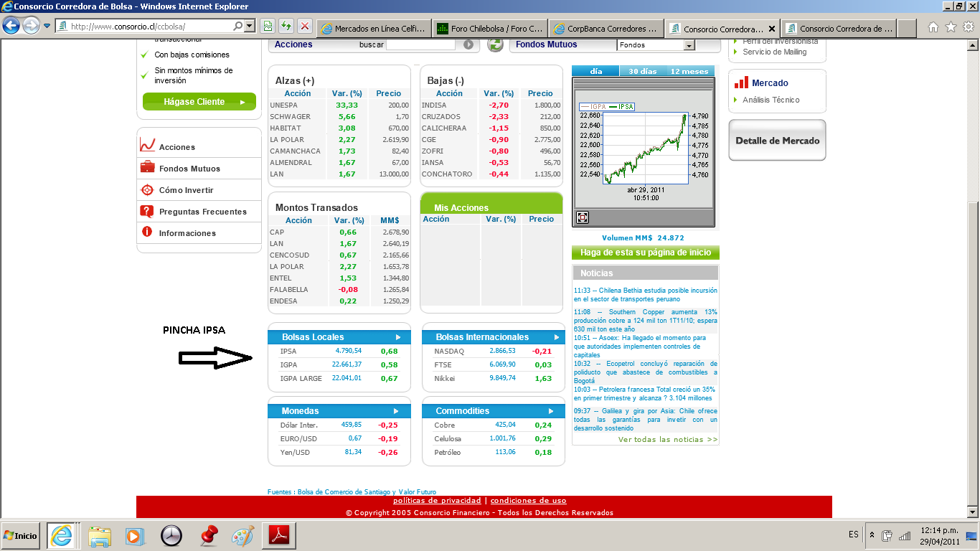The image size is (980, 551).
Task: Open the browser Home page icon
Action: 933,27
